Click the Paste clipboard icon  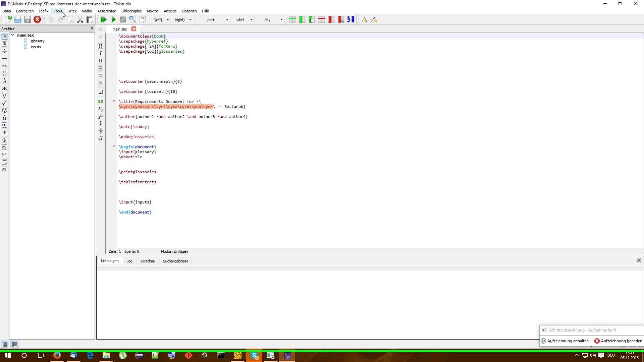[90, 19]
